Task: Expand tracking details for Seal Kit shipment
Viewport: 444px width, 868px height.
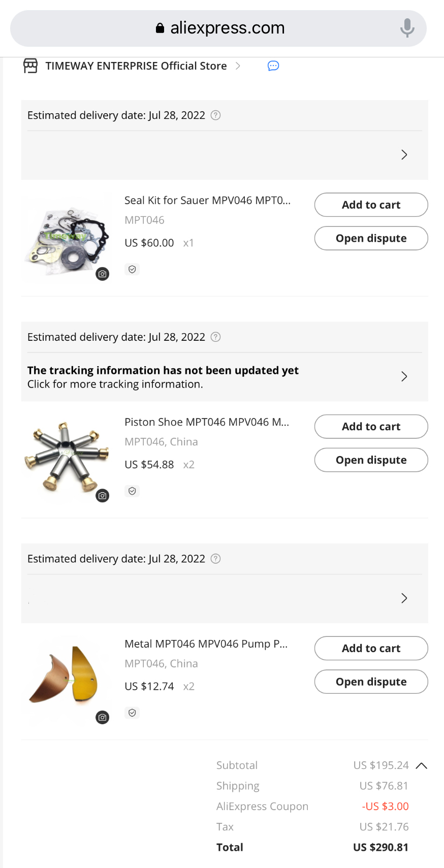Action: pos(225,155)
